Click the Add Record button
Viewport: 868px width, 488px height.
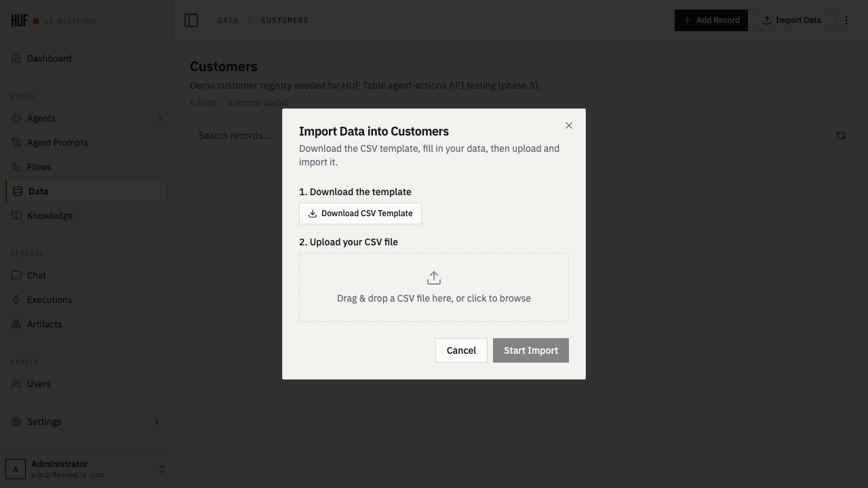click(x=711, y=20)
